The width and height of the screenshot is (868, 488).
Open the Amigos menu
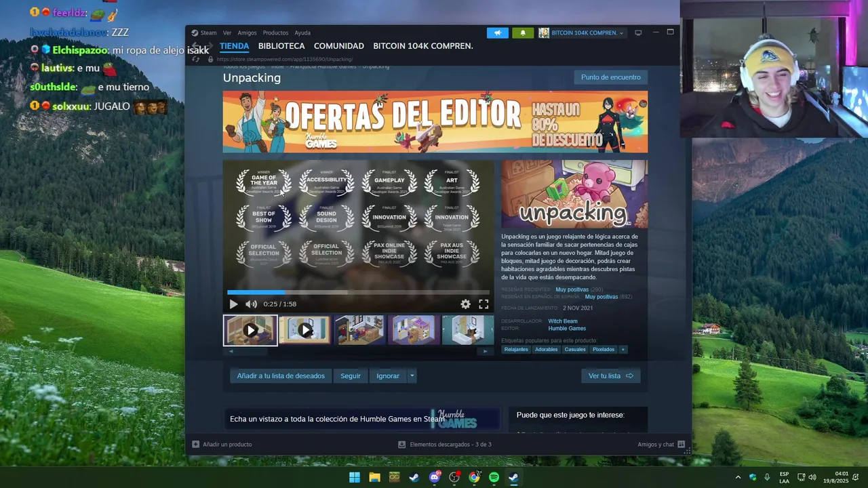pyautogui.click(x=248, y=33)
